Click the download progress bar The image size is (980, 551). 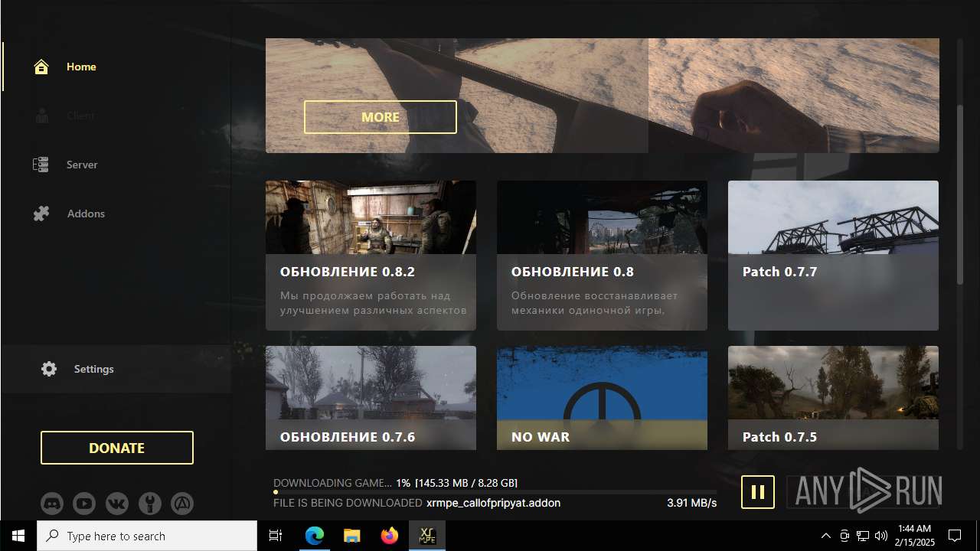point(495,492)
